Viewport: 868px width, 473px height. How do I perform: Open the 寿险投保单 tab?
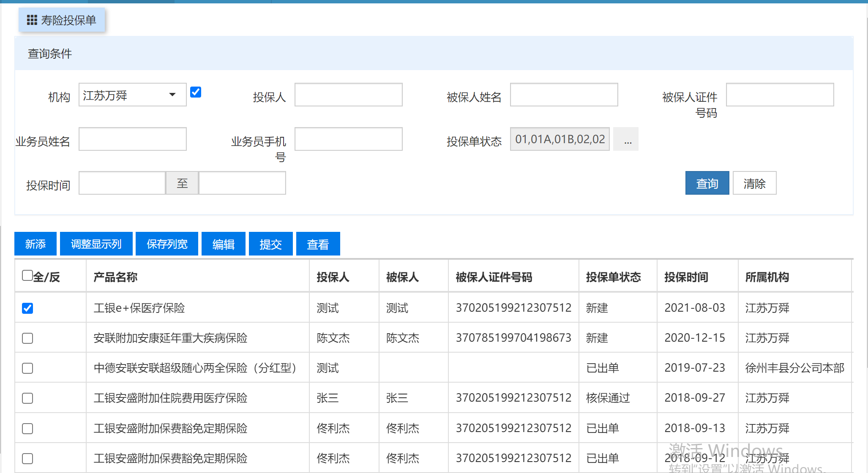pos(68,20)
